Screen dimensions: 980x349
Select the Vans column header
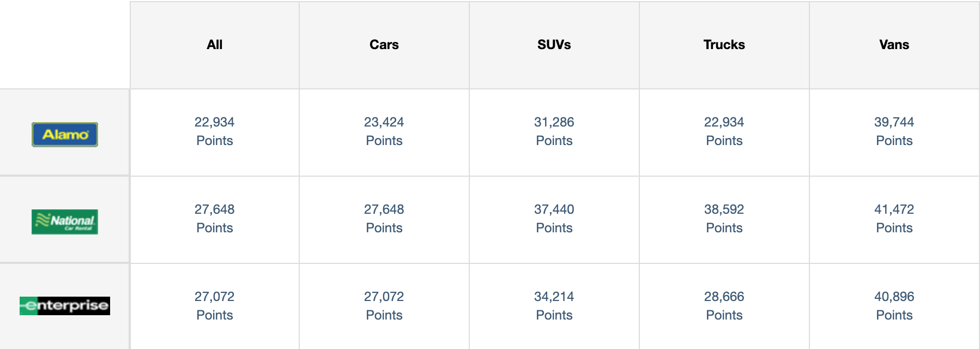(894, 45)
